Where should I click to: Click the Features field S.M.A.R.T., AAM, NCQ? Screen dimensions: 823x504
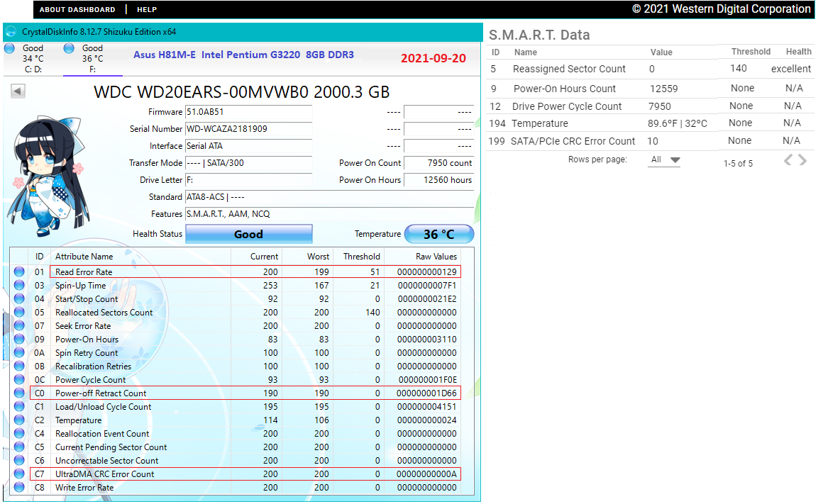point(330,214)
